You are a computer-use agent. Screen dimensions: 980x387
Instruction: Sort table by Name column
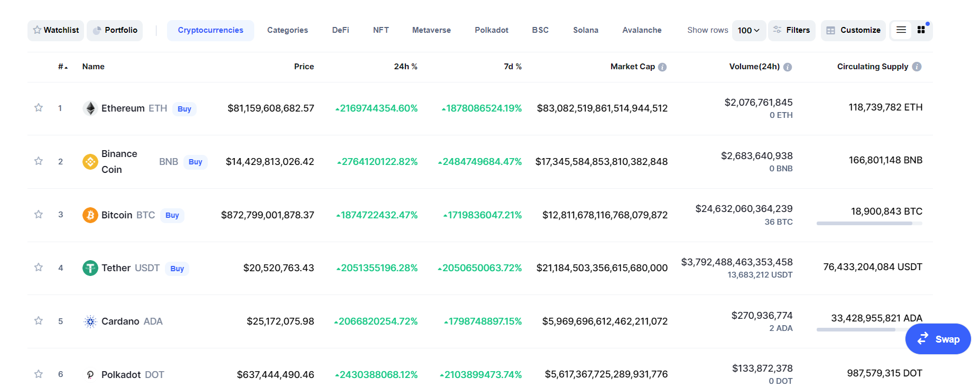click(94, 67)
